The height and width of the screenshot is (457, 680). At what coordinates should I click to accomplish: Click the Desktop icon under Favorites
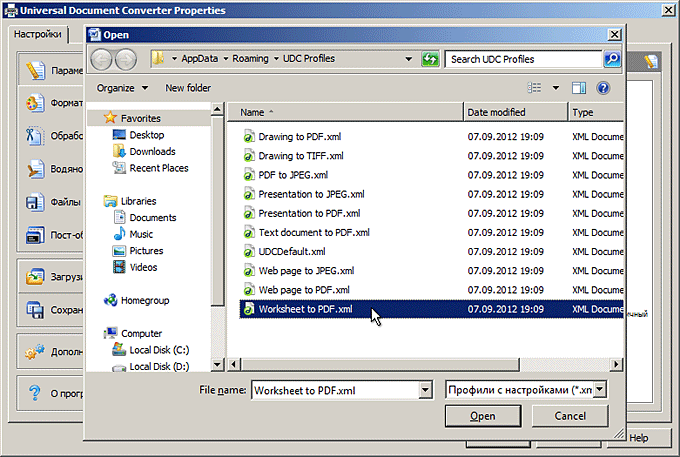[x=119, y=134]
